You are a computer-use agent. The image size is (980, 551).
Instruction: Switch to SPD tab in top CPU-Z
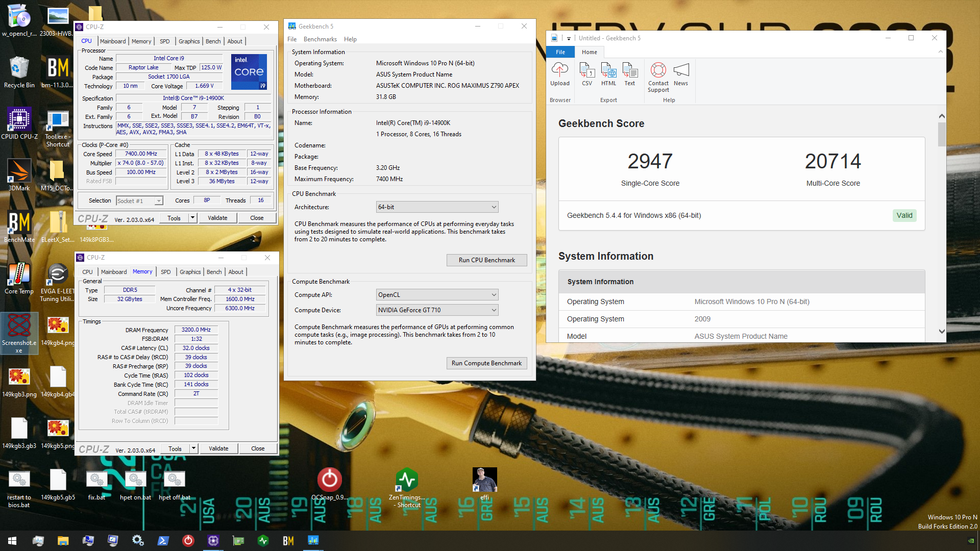click(164, 41)
